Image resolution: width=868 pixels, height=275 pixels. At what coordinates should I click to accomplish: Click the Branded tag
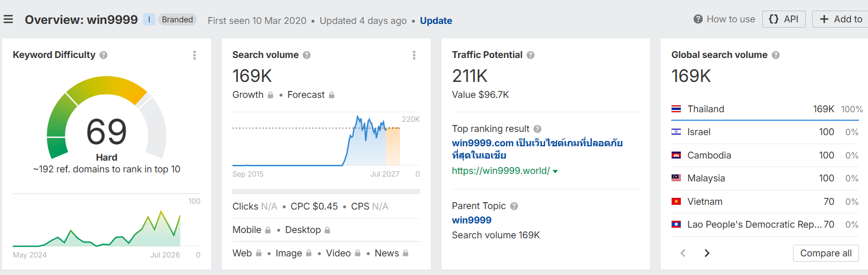pos(178,20)
